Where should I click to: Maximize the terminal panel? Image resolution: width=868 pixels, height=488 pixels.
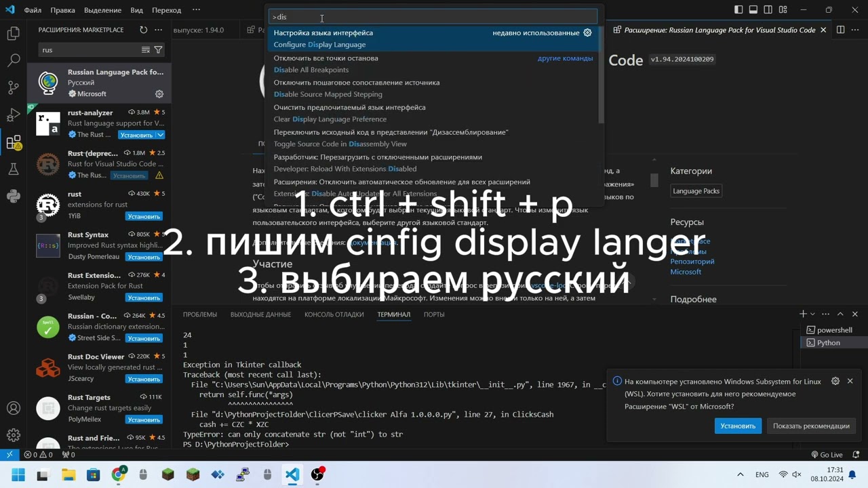coord(840,314)
